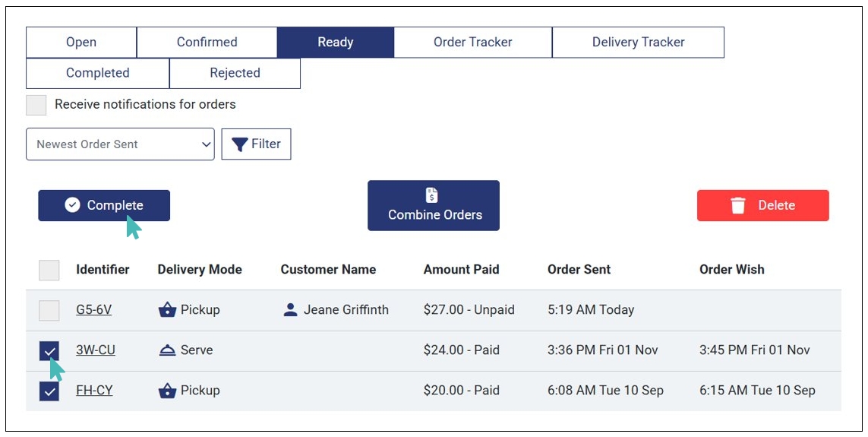Open the Newest Order Sent sort dropdown
868x437 pixels.
pyautogui.click(x=120, y=144)
